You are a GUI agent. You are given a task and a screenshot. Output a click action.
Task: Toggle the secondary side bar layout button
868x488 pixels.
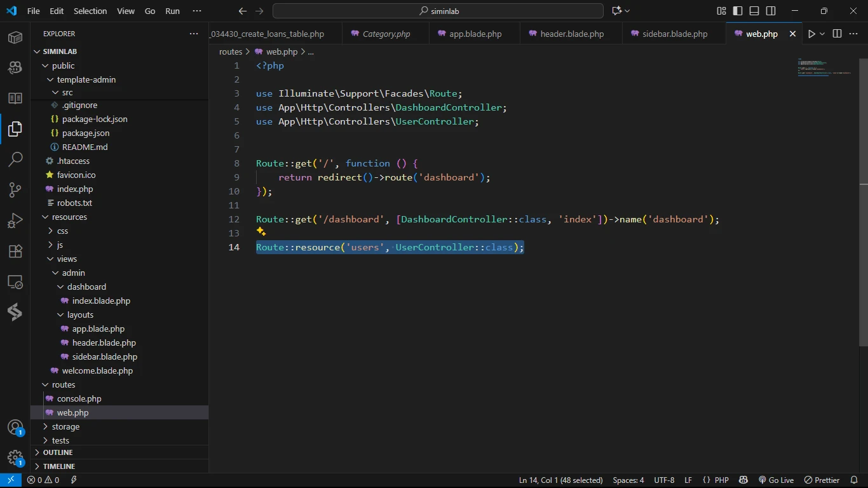[771, 11]
